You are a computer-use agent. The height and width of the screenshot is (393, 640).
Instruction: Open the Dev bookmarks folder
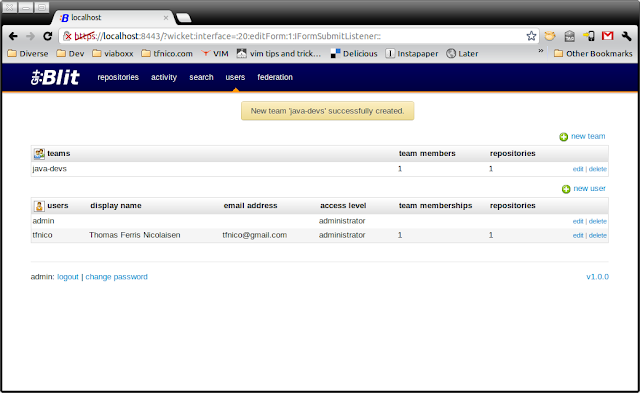(70, 53)
